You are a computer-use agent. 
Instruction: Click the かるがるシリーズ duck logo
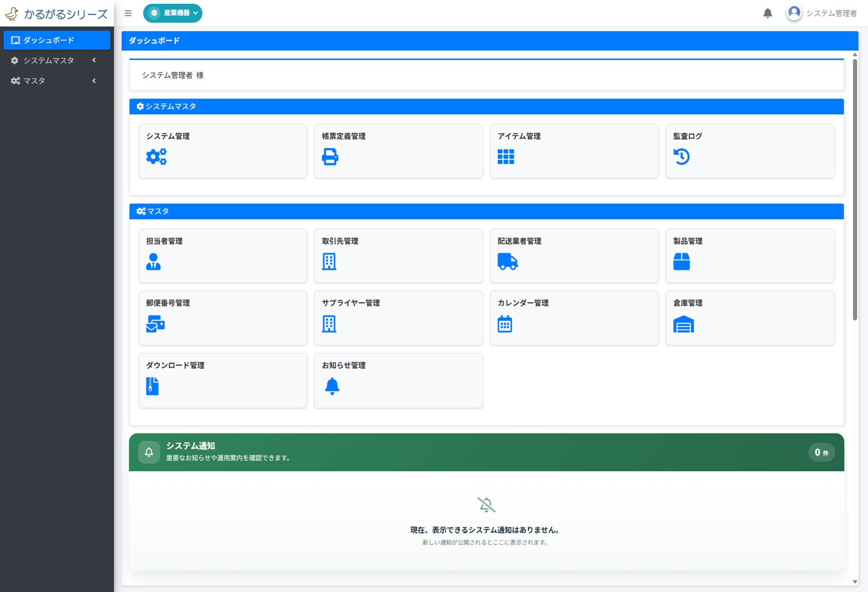(x=12, y=14)
